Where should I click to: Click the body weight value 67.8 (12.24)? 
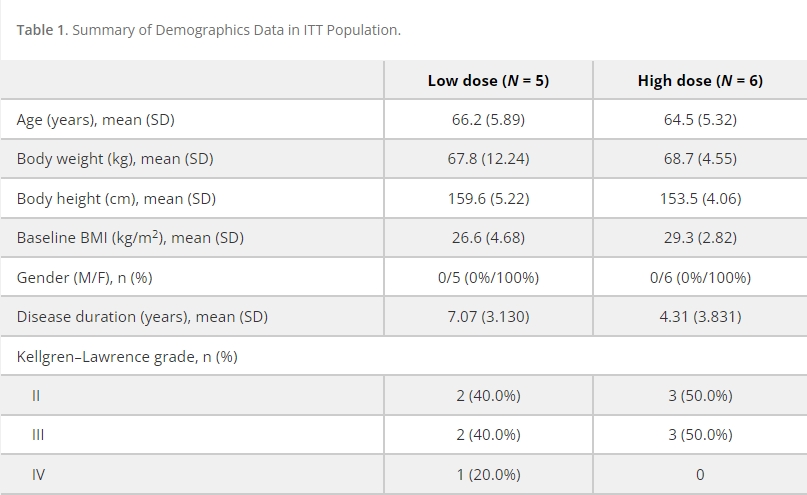(x=488, y=159)
